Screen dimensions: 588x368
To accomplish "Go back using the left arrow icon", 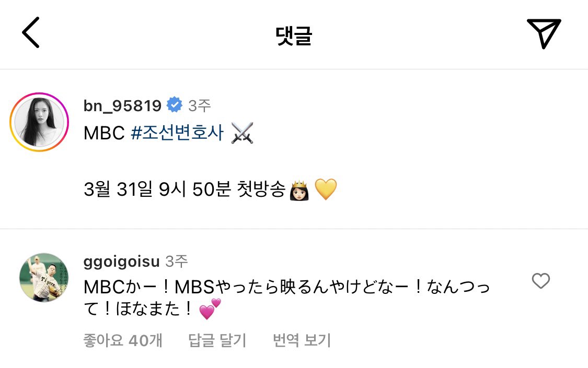I will [31, 32].
